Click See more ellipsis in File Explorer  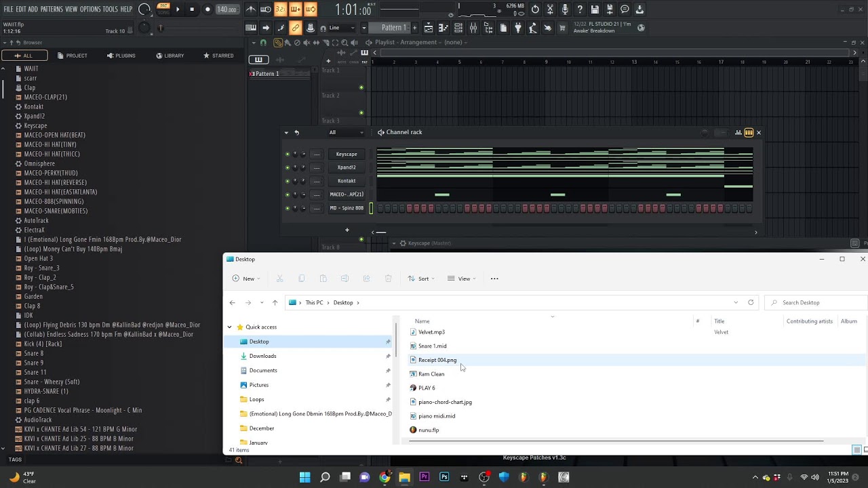(x=494, y=279)
